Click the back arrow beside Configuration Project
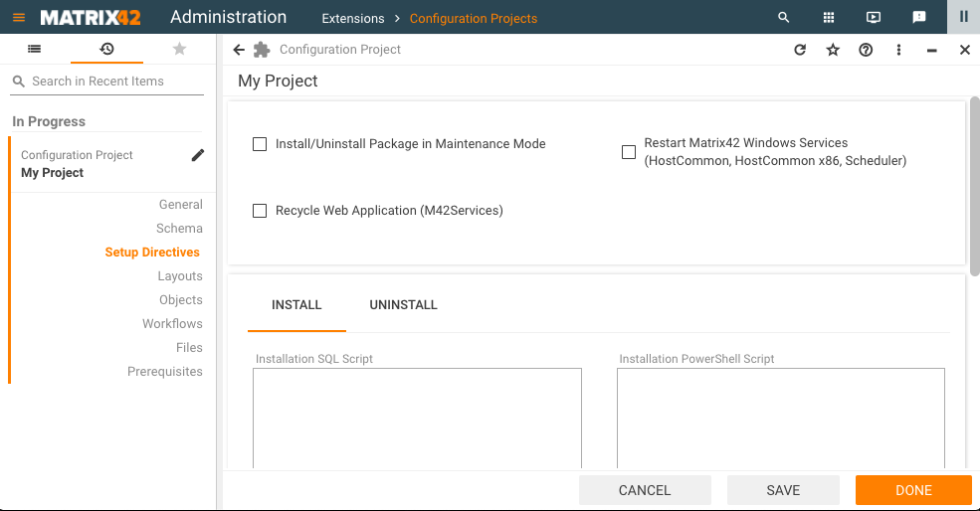The image size is (980, 511). (239, 50)
